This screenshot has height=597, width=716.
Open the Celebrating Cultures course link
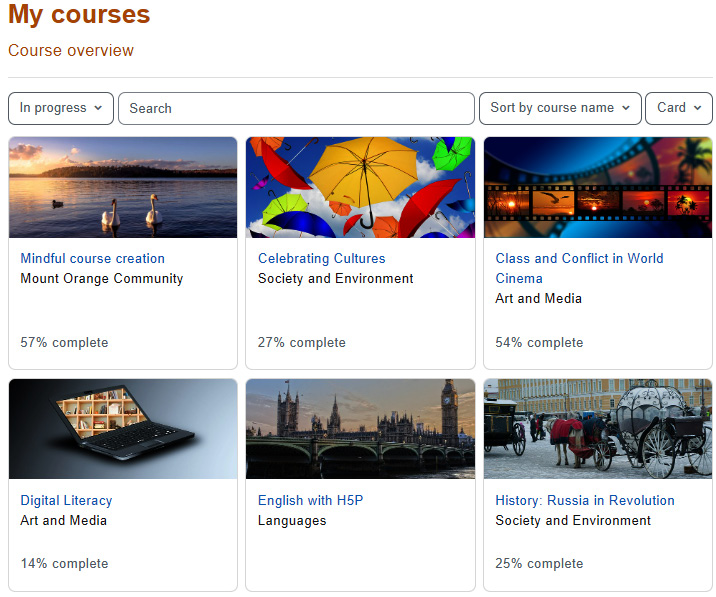click(x=321, y=258)
